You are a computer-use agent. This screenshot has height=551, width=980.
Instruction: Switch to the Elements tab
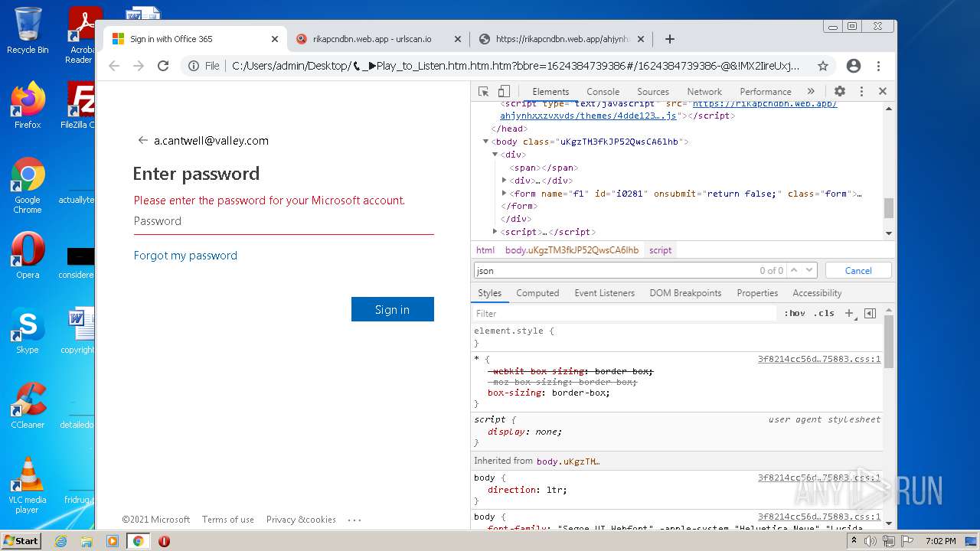coord(550,91)
